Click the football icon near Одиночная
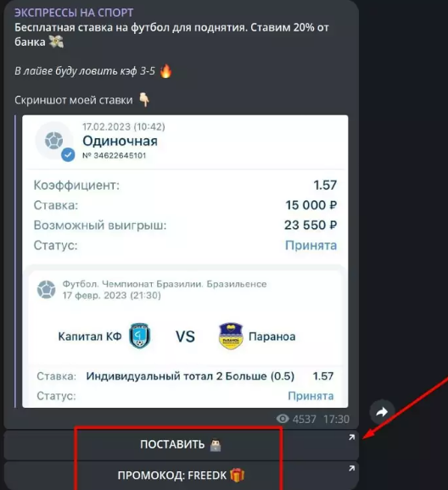The height and width of the screenshot is (490, 448). tap(53, 141)
